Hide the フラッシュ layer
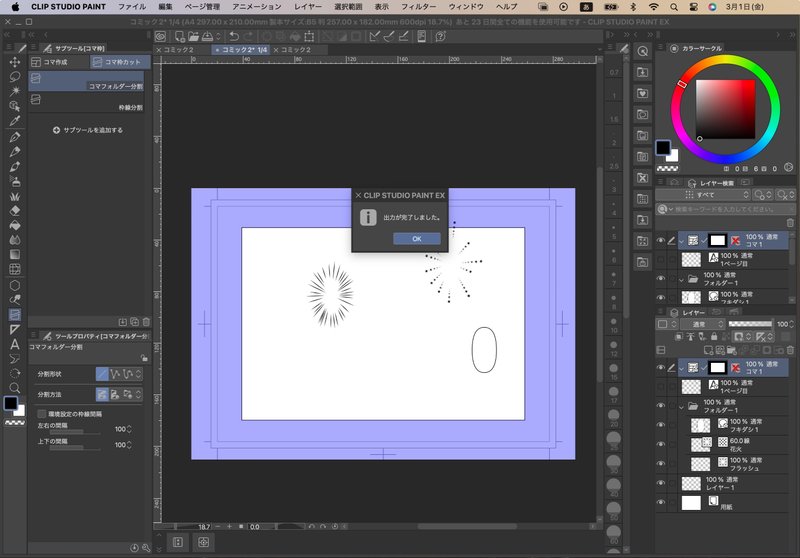The width and height of the screenshot is (800, 558). coord(661,464)
